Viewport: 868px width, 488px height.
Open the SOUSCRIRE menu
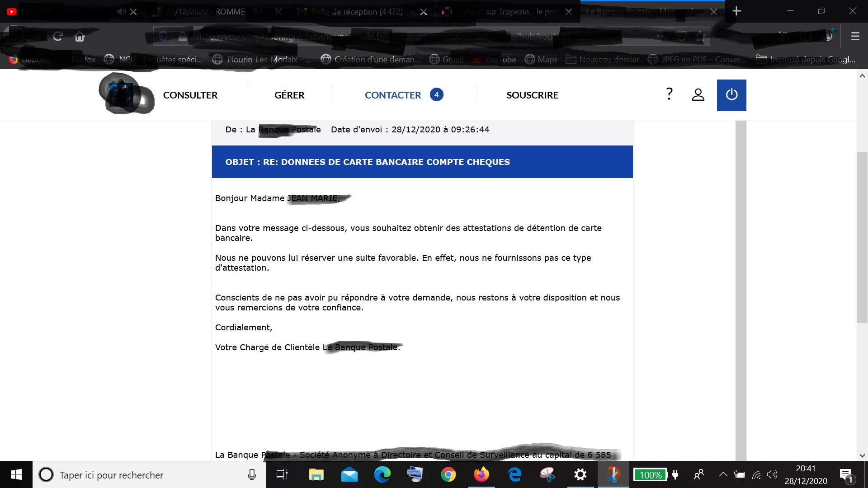pyautogui.click(x=532, y=95)
